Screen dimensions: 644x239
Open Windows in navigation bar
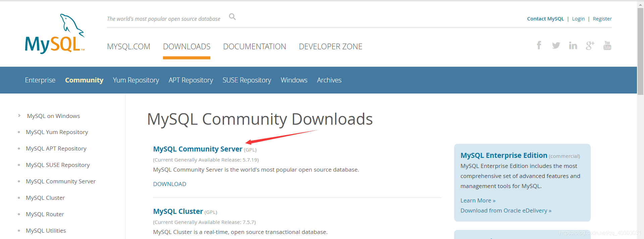click(294, 80)
